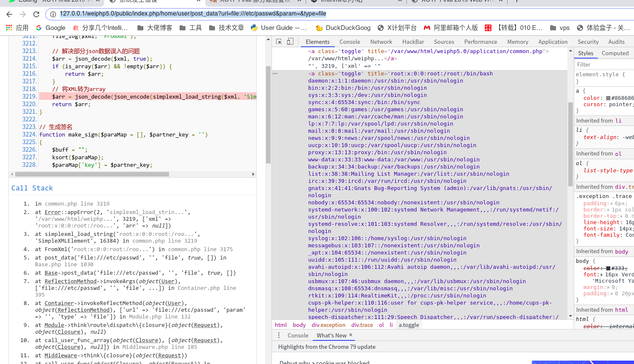This screenshot has height=364, width=634.
Task: Click the code box right scroll arrow
Action: [253, 174]
